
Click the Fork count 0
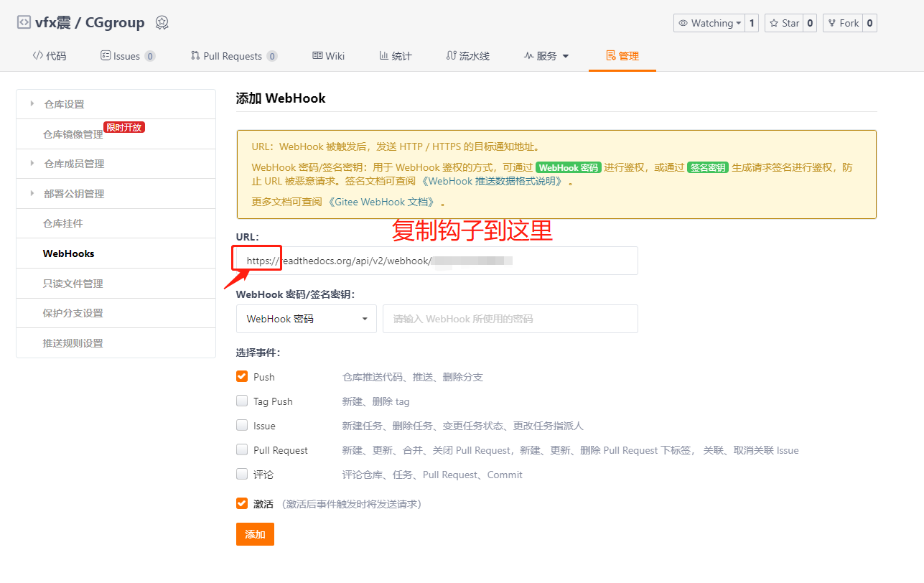[869, 23]
